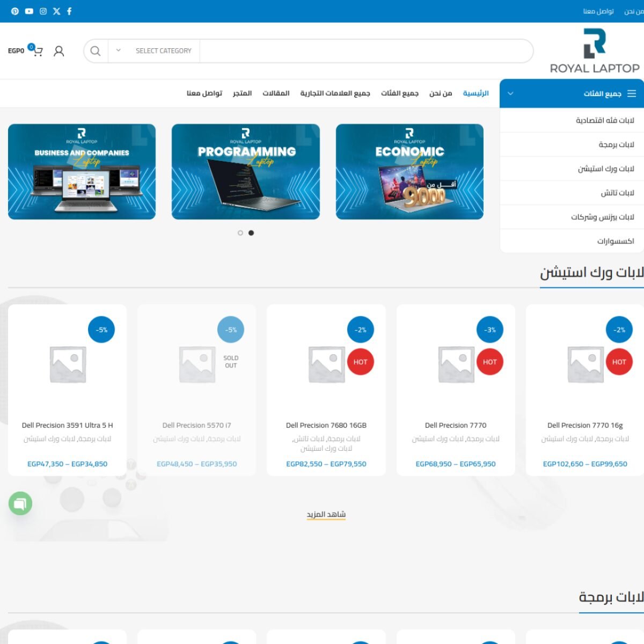The height and width of the screenshot is (644, 644).
Task: Select اكسسوارات sidebar category
Action: tap(572, 241)
